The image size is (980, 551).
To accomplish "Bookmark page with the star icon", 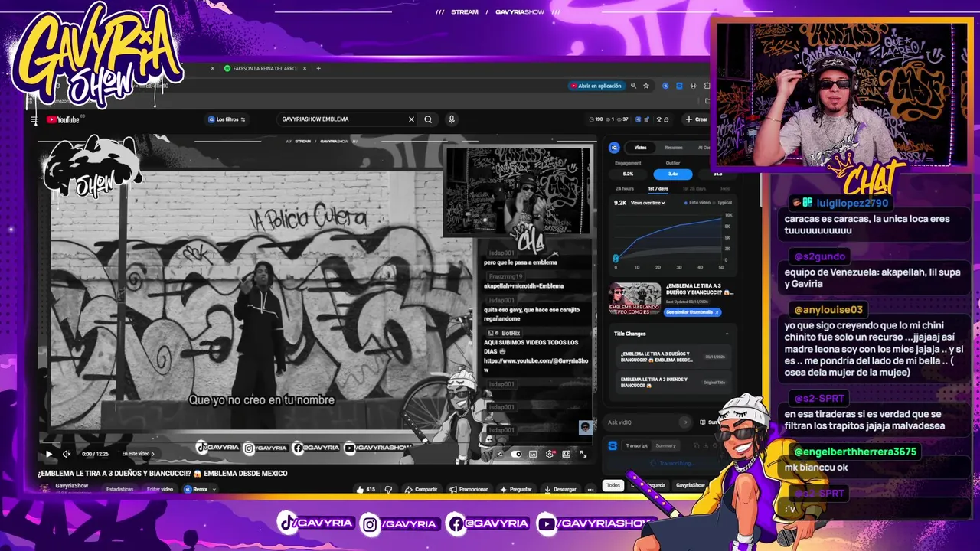I will pos(646,86).
